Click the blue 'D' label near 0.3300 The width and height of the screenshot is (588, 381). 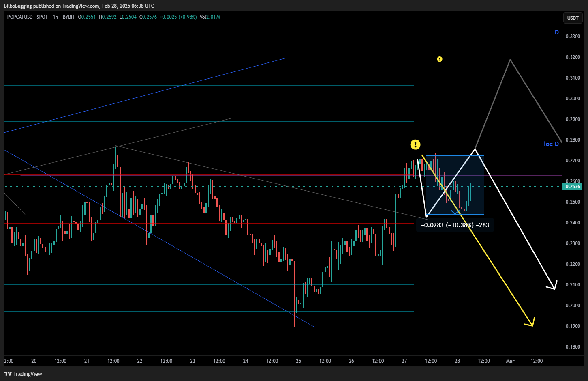[x=557, y=32]
